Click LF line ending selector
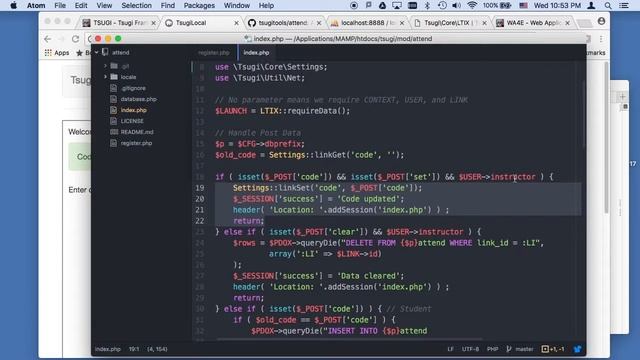The image size is (640, 360). [450, 349]
